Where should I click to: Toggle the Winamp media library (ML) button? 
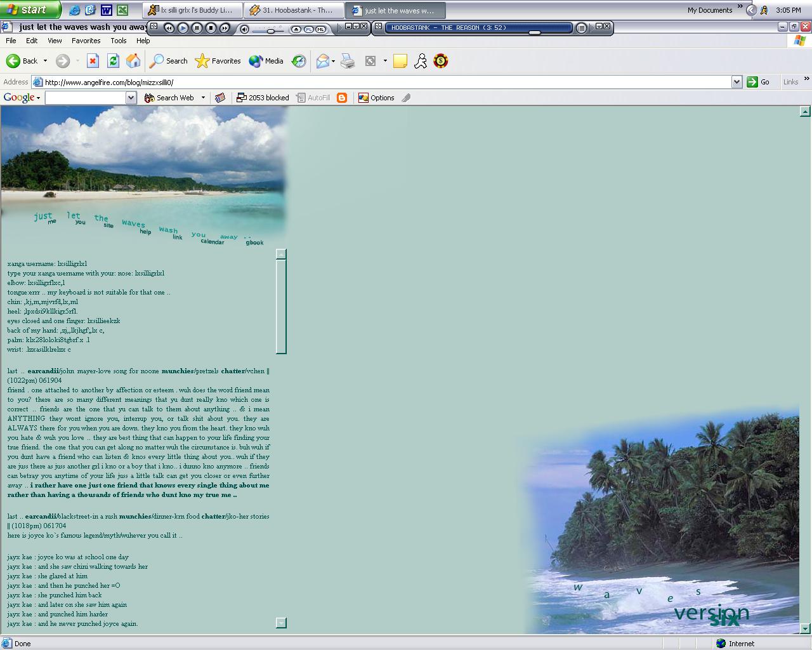(320, 29)
